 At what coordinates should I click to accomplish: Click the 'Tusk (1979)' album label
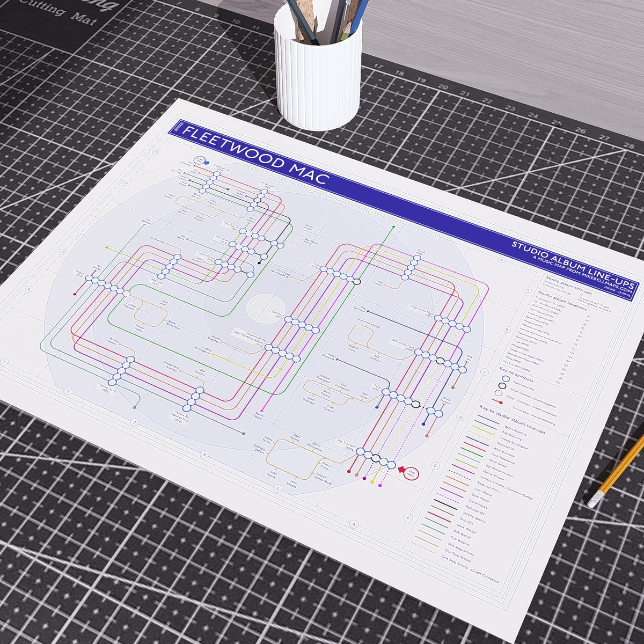tap(314, 266)
